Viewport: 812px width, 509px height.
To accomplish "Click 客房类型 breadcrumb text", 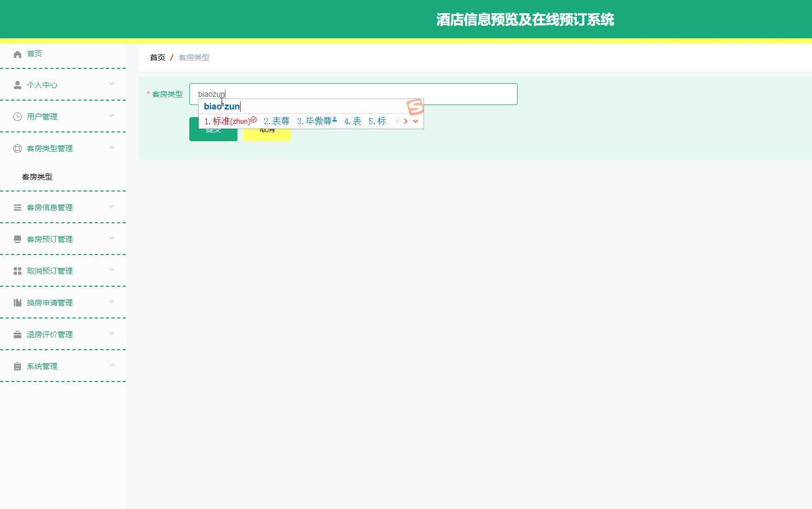I will point(194,57).
